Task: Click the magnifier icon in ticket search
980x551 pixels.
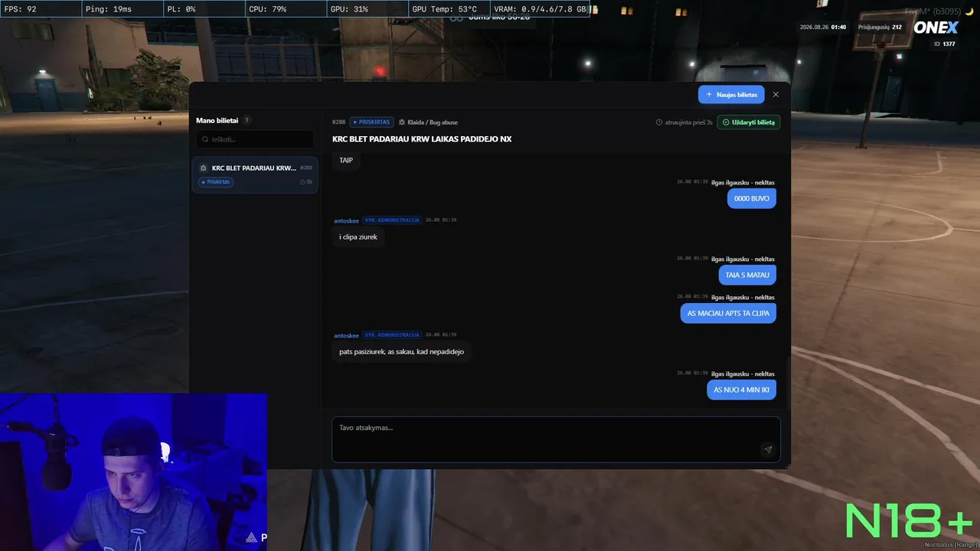Action: point(204,139)
